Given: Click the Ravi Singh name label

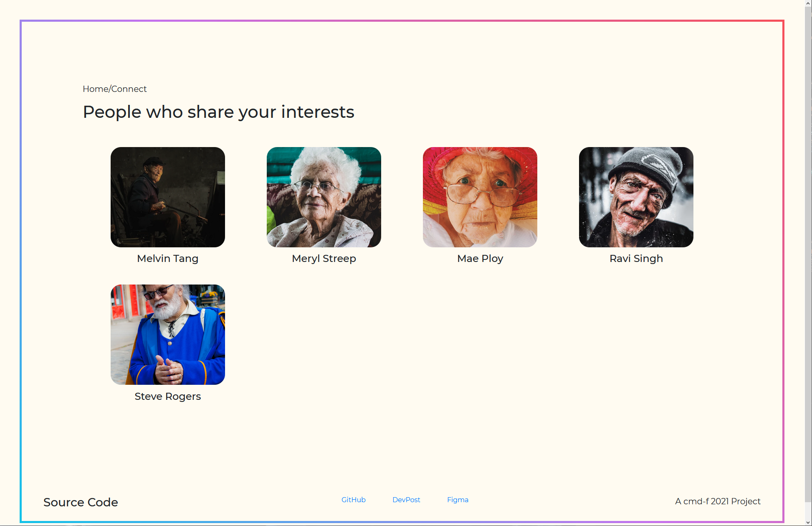Looking at the screenshot, I should [636, 259].
